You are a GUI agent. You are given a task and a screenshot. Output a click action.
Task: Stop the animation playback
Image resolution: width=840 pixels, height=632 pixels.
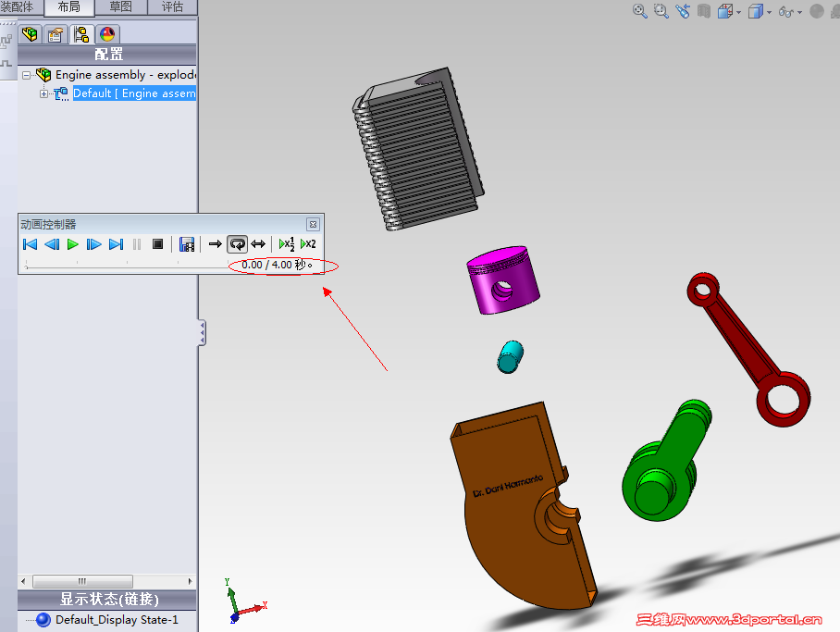pyautogui.click(x=157, y=244)
